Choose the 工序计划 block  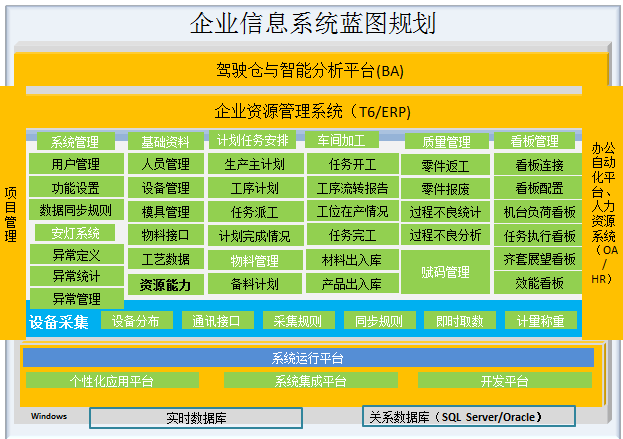(255, 188)
